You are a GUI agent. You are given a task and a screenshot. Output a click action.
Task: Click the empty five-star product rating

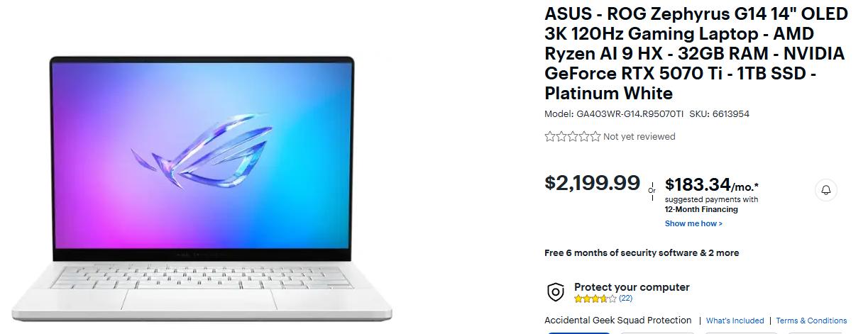[x=572, y=136]
